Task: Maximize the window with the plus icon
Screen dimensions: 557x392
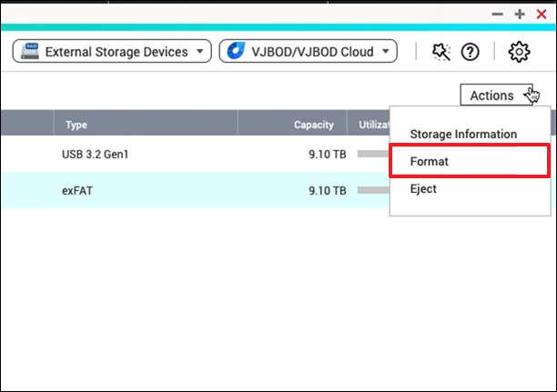Action: 520,14
